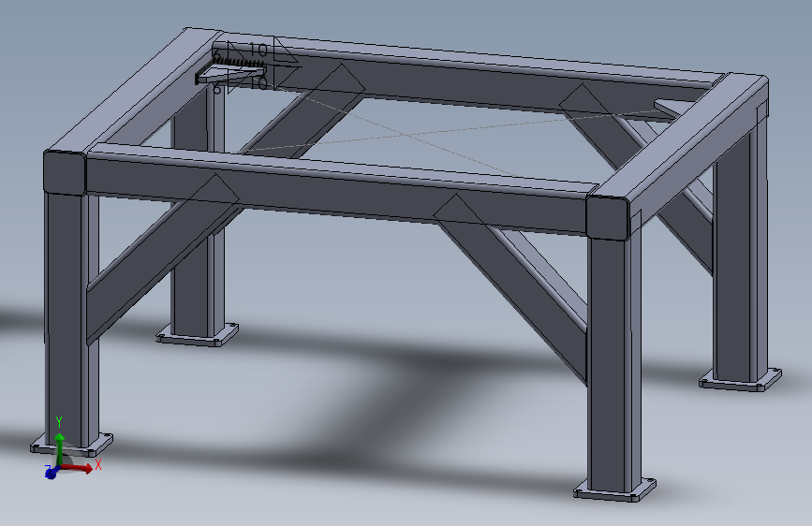Select the diagonal brace nearest the triad leg
The image size is (812, 526).
coord(162,257)
